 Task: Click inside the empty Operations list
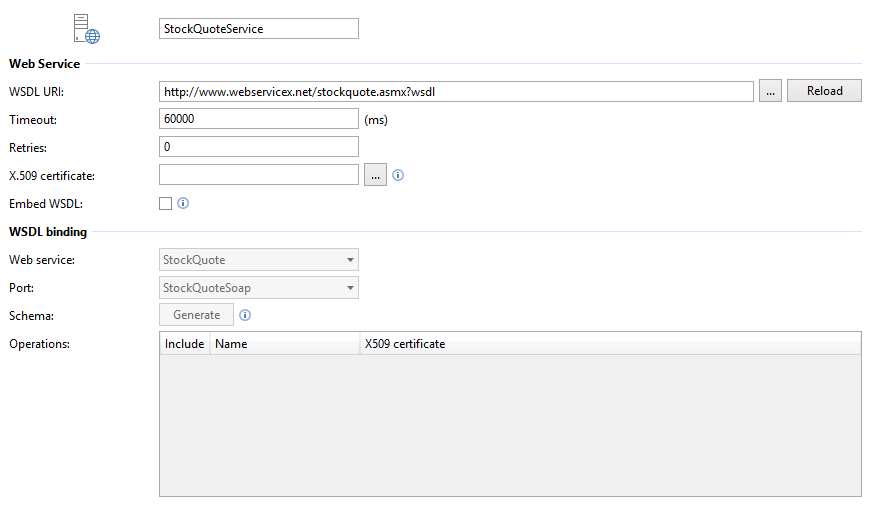[x=510, y=425]
